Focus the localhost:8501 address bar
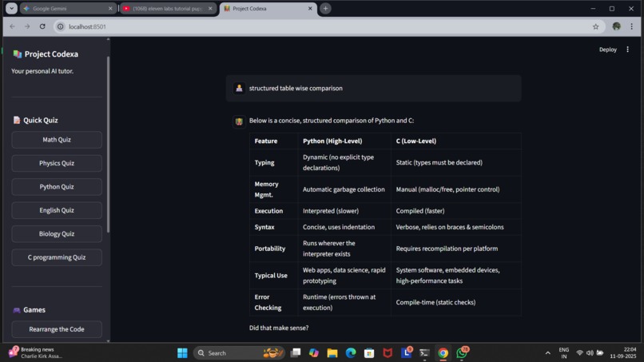644x362 pixels. [x=328, y=26]
